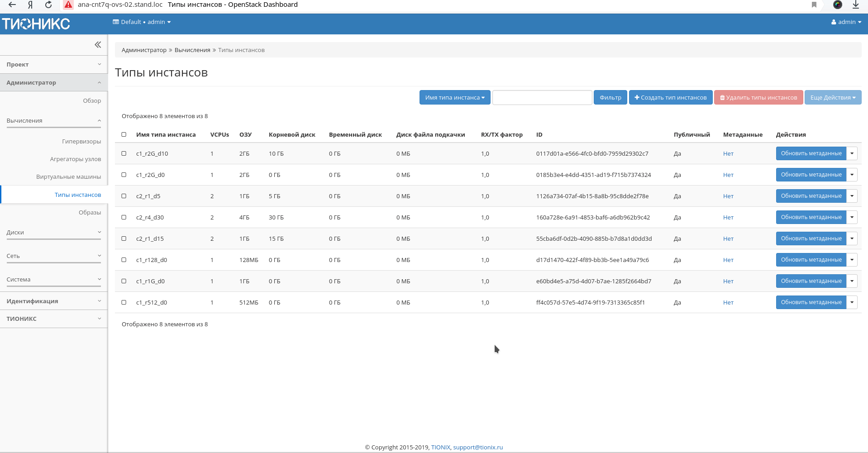868x453 pixels.
Task: Expand the 'Еще Действия' dropdown
Action: coord(832,97)
